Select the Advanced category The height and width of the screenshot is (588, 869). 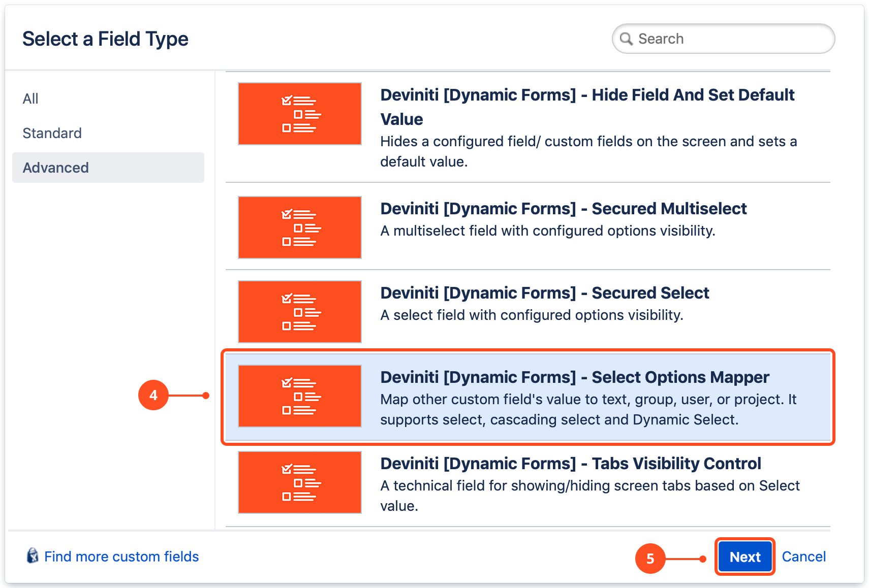(x=56, y=168)
